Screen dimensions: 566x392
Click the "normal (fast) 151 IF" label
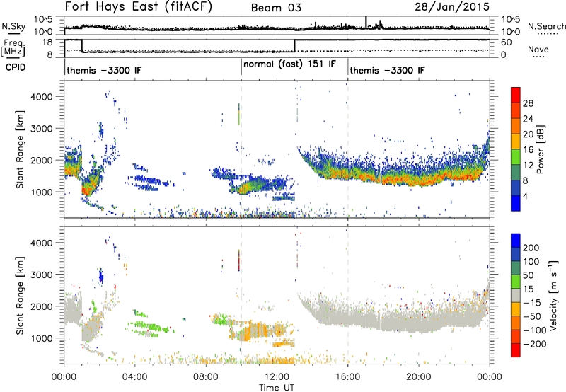click(x=289, y=64)
